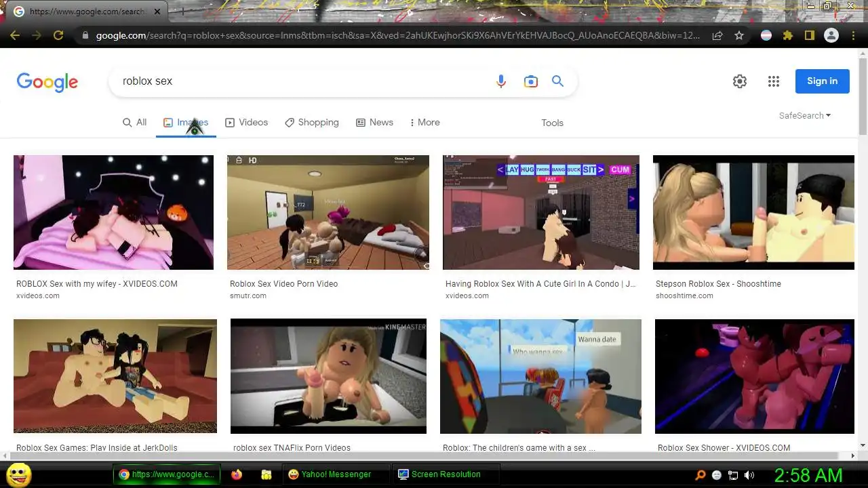Switch to the News tab

pyautogui.click(x=375, y=122)
